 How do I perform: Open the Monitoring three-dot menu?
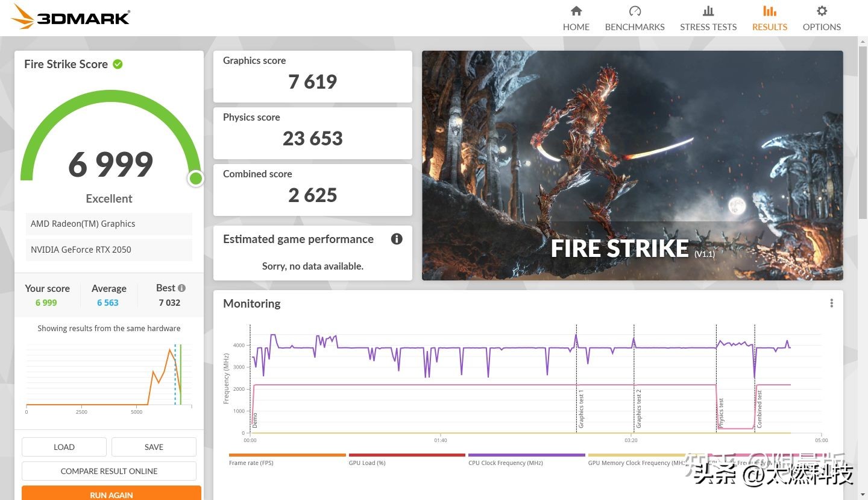(832, 303)
